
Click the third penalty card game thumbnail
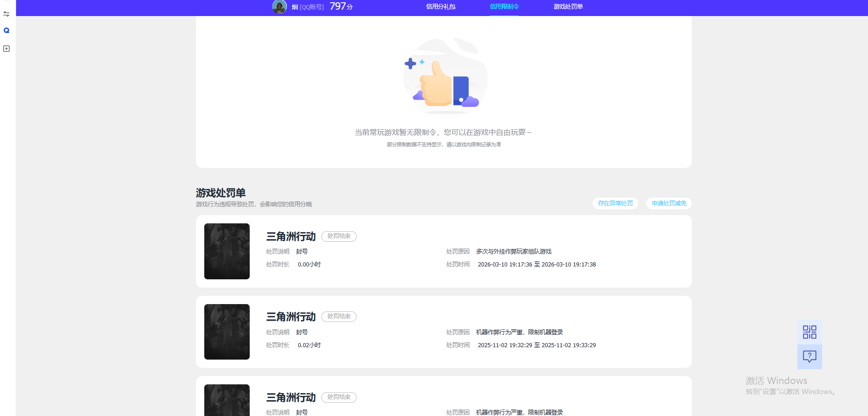(x=227, y=400)
